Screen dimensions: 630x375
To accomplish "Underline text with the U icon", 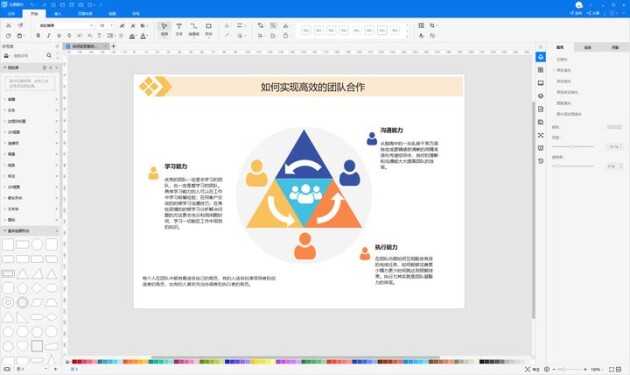I will [x=59, y=35].
